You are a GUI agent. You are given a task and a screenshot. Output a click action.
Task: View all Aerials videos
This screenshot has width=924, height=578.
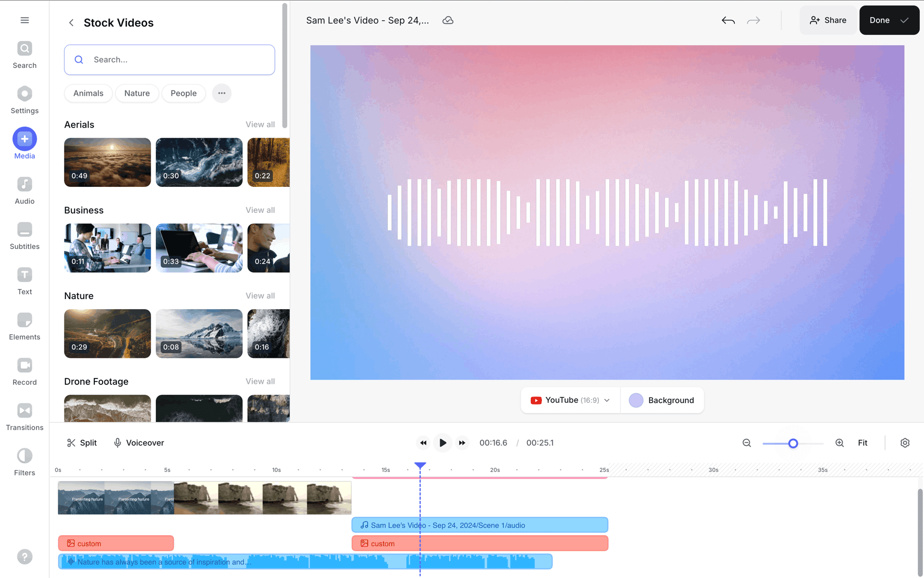click(260, 124)
